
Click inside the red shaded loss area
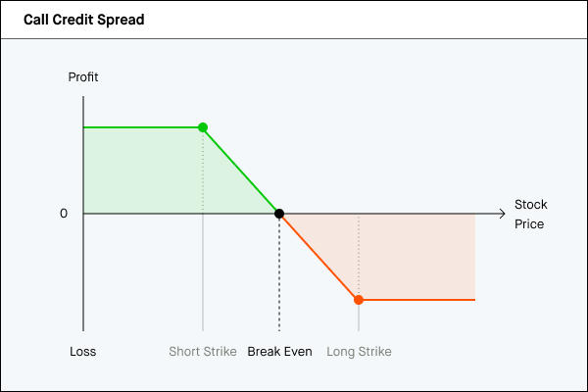click(412, 255)
